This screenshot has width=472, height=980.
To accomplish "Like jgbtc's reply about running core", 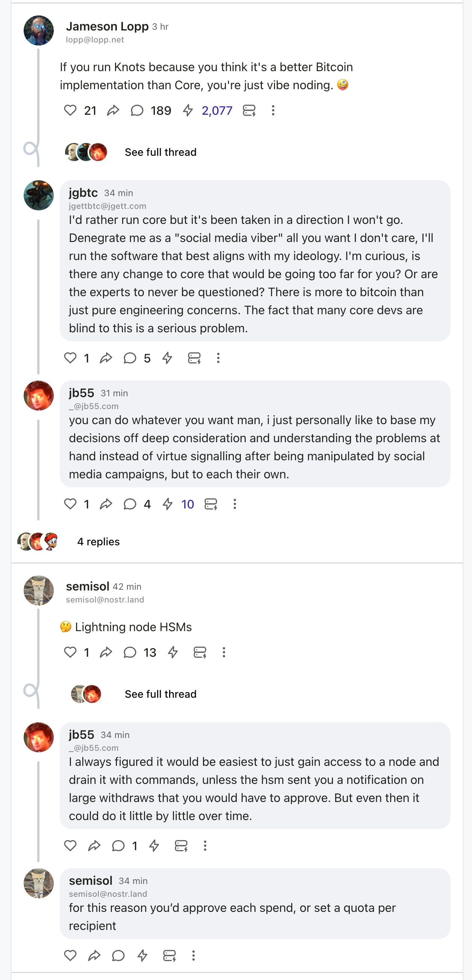I will pyautogui.click(x=70, y=358).
